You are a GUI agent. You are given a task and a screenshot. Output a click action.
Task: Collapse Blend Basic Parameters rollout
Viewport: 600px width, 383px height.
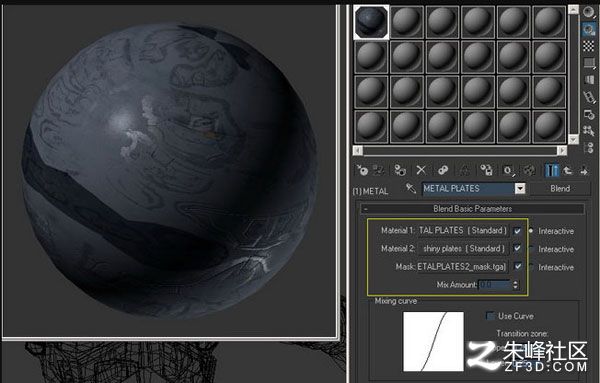472,209
